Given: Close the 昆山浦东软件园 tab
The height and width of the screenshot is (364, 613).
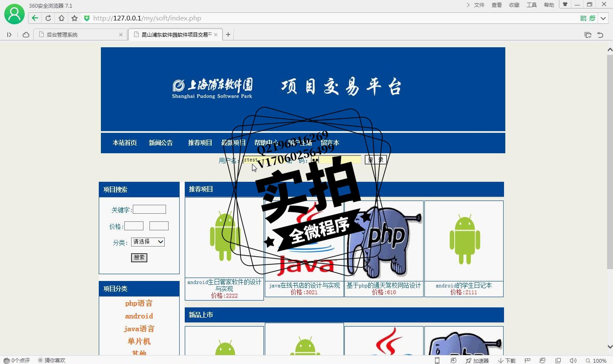Looking at the screenshot, I should 216,34.
